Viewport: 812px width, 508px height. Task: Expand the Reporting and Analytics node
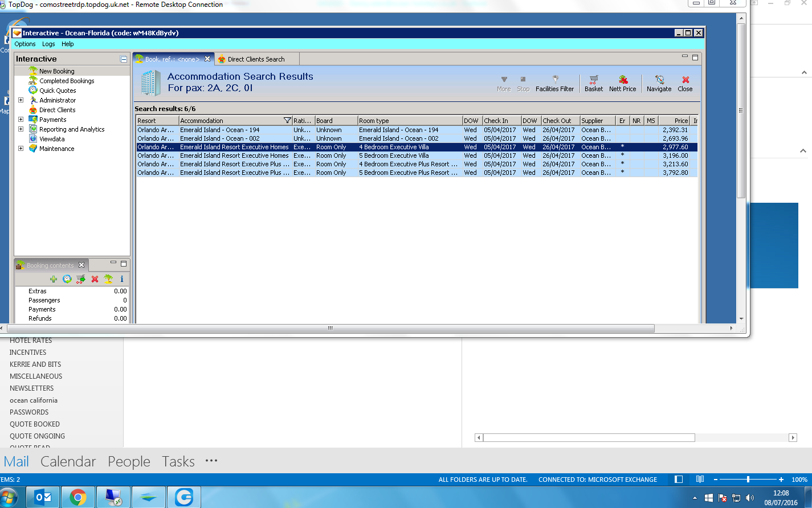pyautogui.click(x=21, y=129)
